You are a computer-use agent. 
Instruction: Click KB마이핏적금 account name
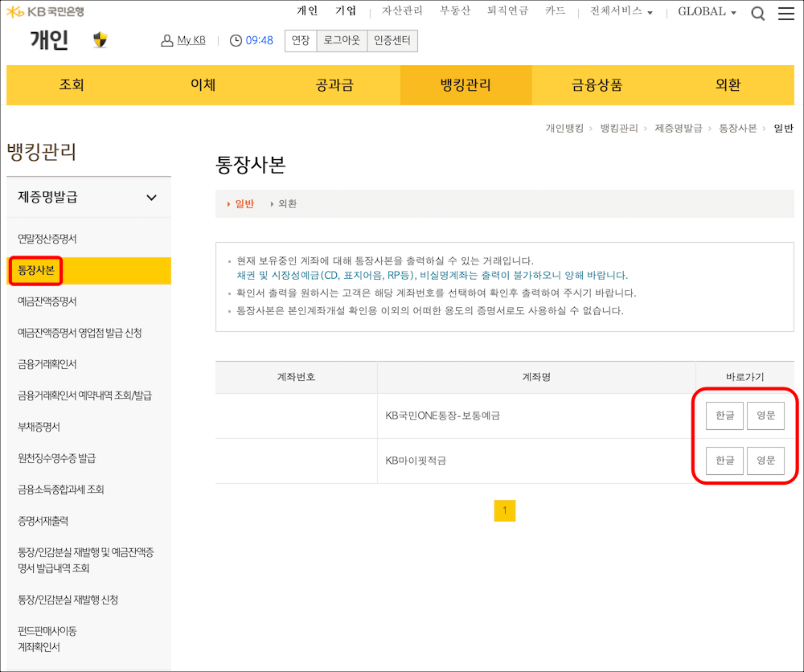click(x=416, y=461)
